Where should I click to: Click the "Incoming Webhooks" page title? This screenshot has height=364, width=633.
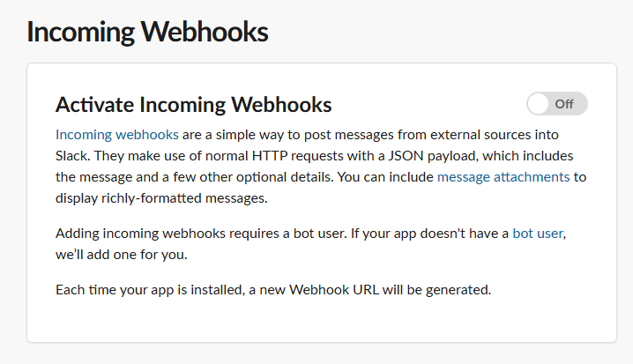point(147,32)
